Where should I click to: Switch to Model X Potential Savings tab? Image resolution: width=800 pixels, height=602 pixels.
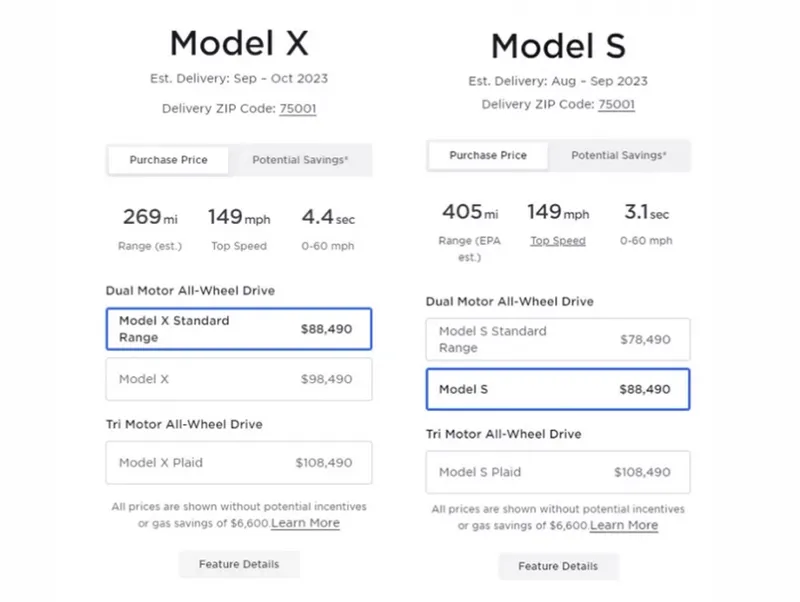click(300, 160)
